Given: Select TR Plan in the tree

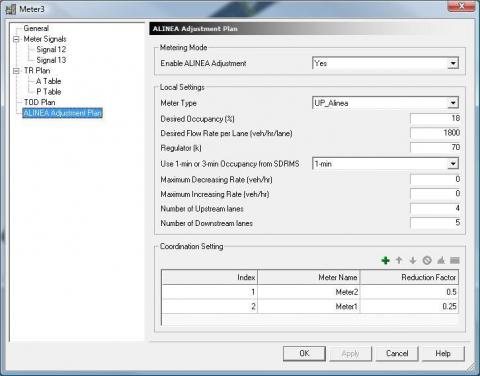Looking at the screenshot, I should pyautogui.click(x=37, y=71).
